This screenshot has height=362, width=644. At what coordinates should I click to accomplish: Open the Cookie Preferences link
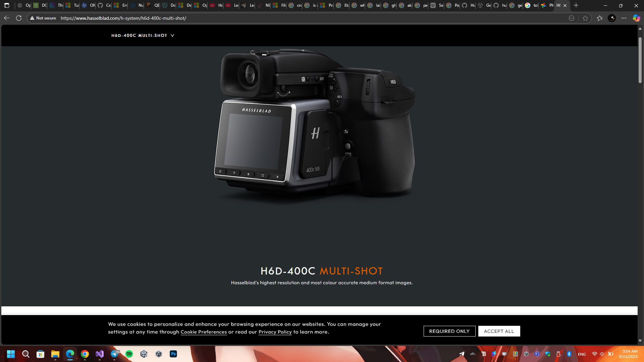204,332
